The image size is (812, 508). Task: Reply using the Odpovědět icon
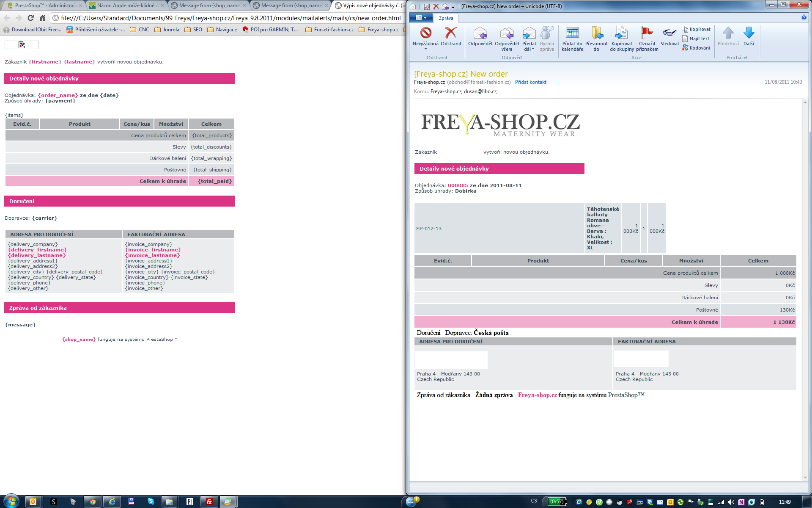click(480, 33)
